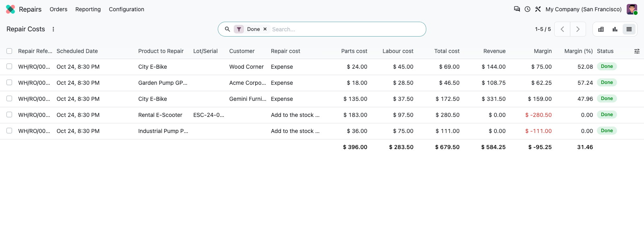Screen dimensions: 644x225
Task: Click the Acme Corpo... customer cell
Action: [248, 83]
